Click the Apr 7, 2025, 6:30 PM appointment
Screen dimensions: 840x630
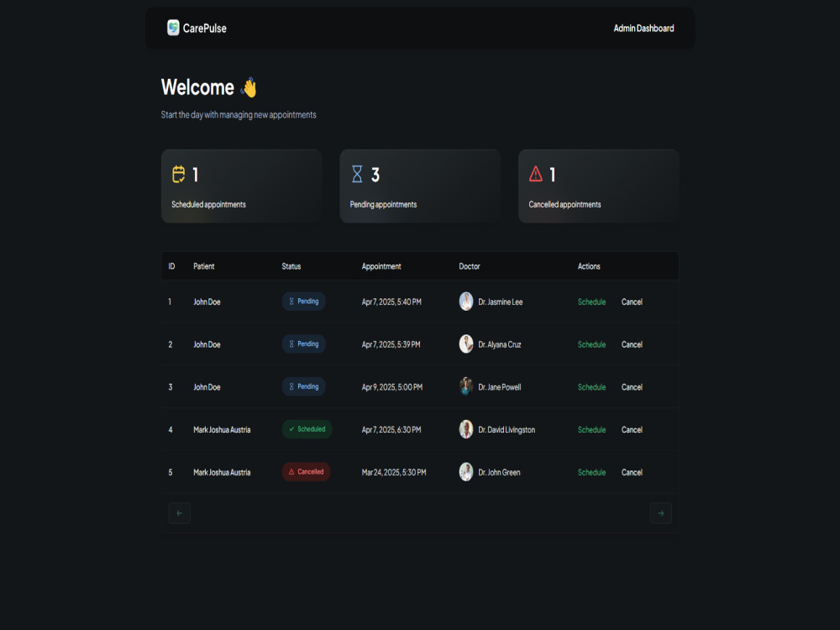391,429
